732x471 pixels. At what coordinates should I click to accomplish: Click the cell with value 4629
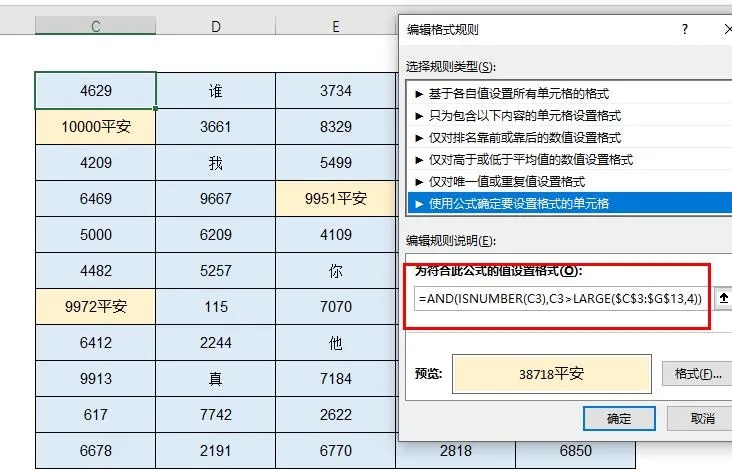[x=96, y=91]
